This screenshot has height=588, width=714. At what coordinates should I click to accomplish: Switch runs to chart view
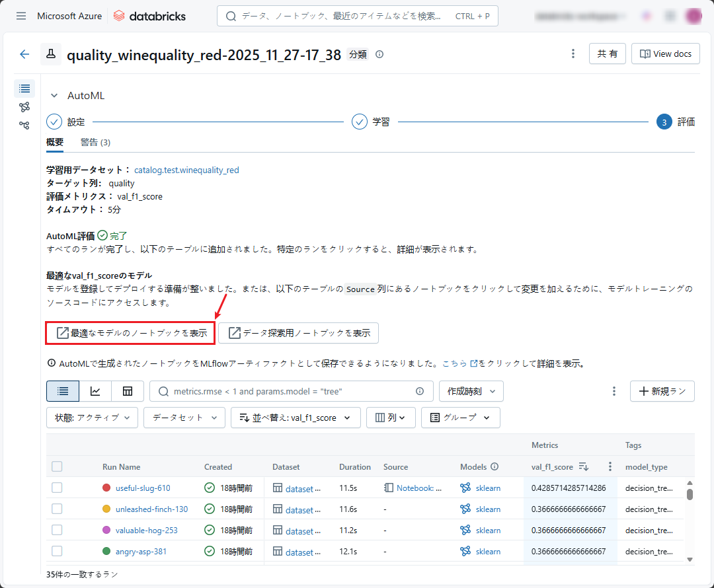[x=95, y=391]
